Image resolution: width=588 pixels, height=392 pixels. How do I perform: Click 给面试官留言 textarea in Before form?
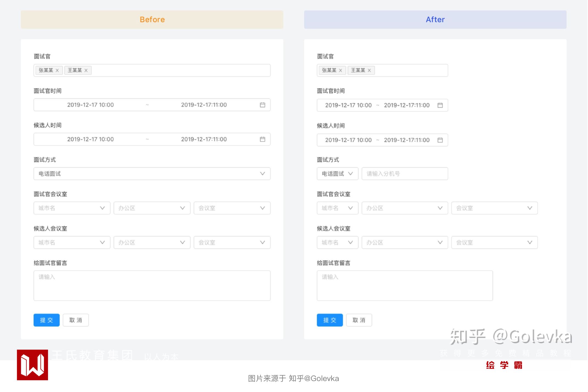point(152,286)
